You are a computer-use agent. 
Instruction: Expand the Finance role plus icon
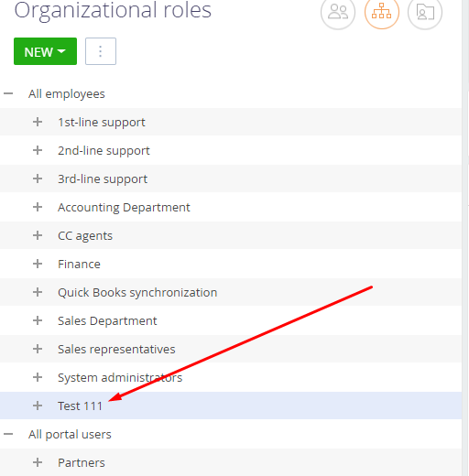pos(38,264)
